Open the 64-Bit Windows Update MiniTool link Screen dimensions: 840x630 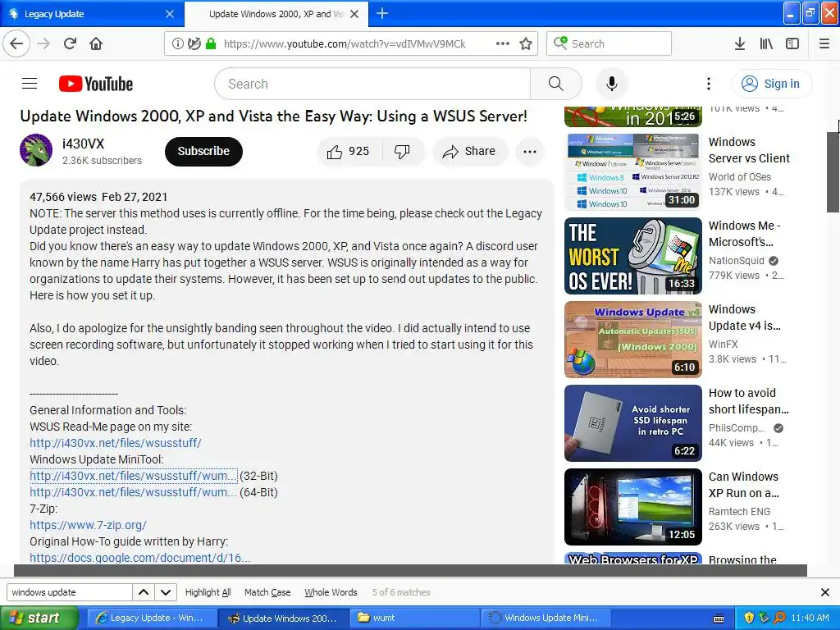133,492
